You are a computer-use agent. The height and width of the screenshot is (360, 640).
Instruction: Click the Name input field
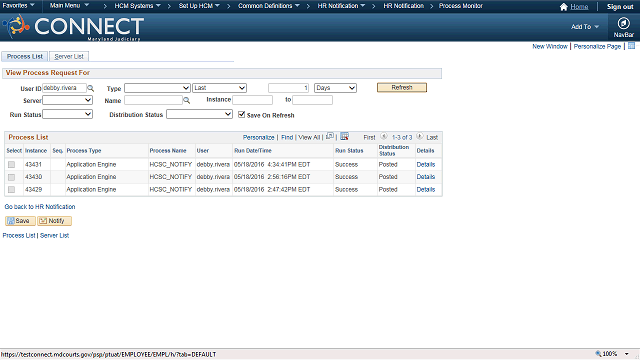coord(153,100)
